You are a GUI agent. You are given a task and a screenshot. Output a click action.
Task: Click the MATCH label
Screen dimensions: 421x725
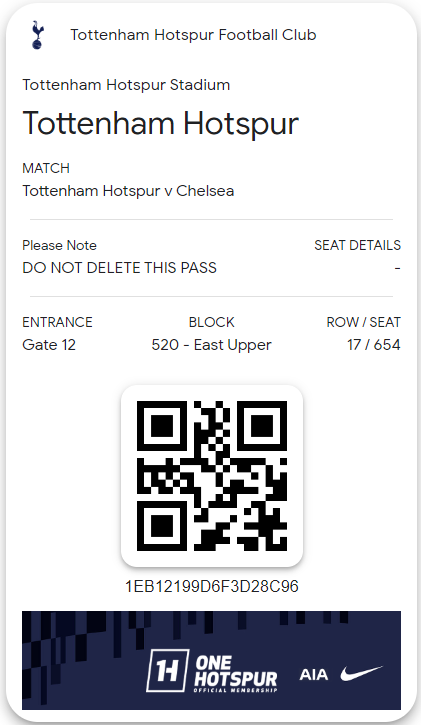(x=46, y=168)
